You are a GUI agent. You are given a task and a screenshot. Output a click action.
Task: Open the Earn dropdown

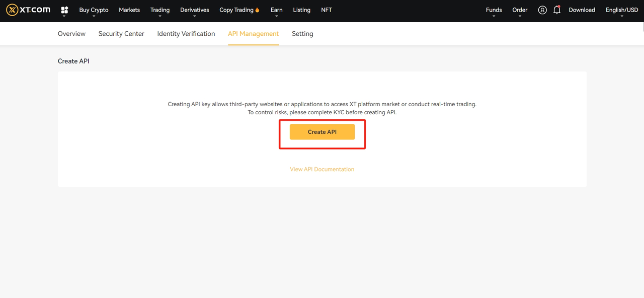[276, 10]
